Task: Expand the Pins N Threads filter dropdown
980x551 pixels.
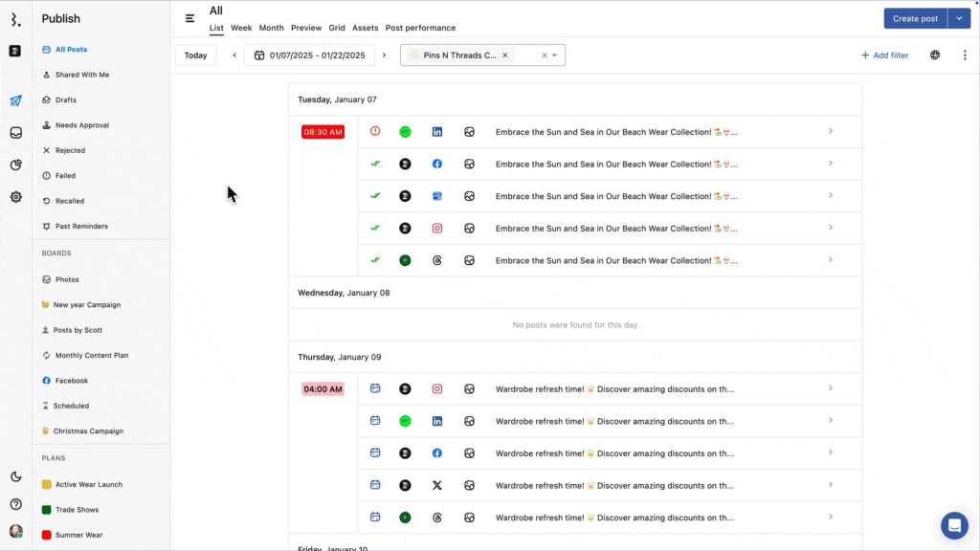Action: [552, 55]
